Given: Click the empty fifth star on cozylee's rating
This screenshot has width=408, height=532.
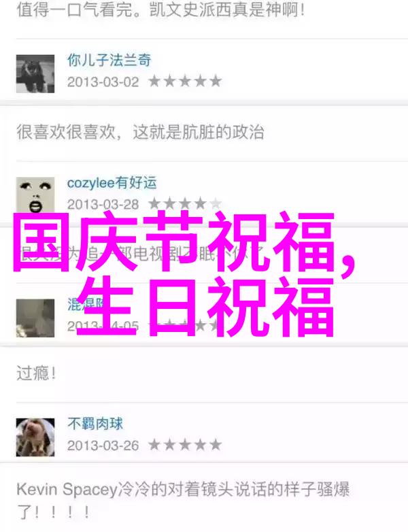Looking at the screenshot, I should (216, 203).
